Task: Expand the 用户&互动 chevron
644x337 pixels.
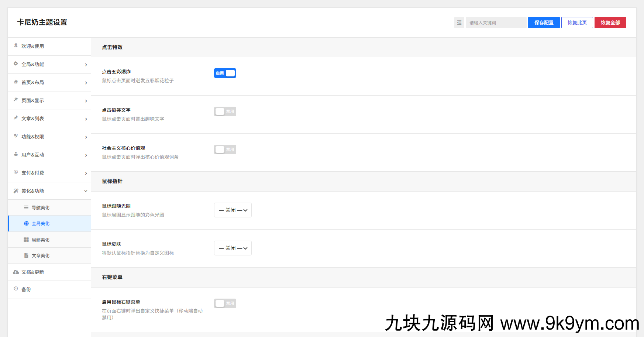Action: coord(86,155)
